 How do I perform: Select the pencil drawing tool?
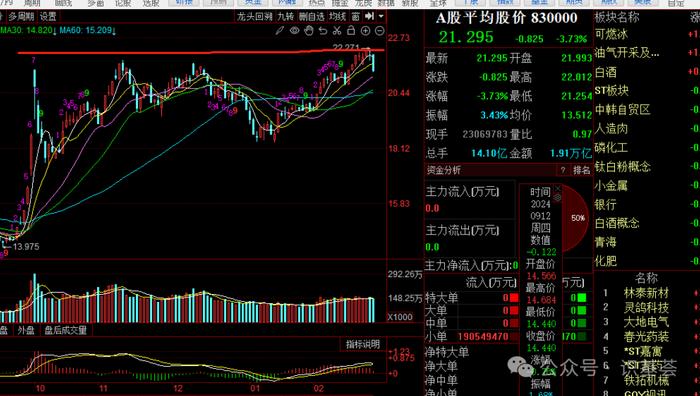[279, 31]
